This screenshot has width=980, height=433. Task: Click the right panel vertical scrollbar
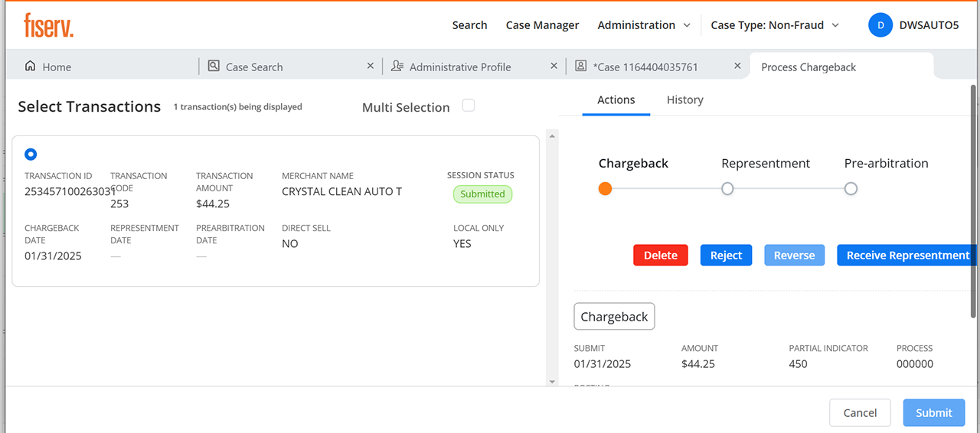[974, 200]
